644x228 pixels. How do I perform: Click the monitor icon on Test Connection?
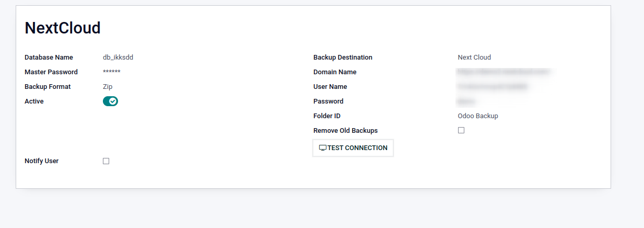pos(323,148)
